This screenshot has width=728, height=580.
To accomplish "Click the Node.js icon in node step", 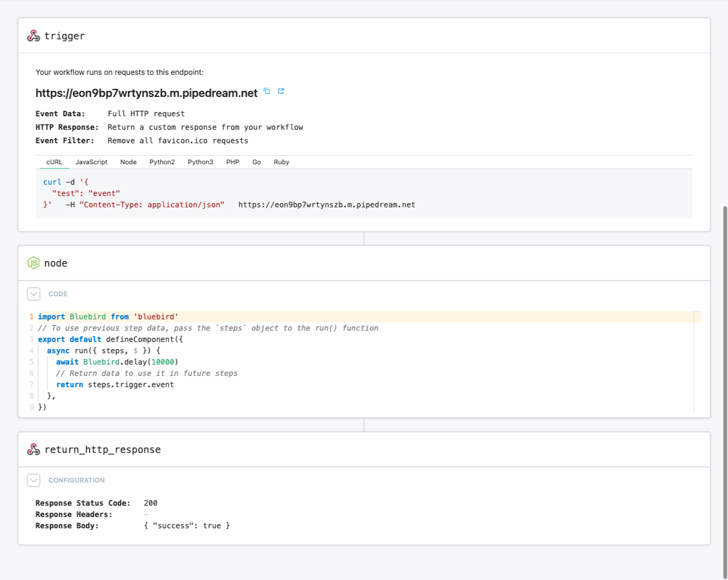I will 33,263.
